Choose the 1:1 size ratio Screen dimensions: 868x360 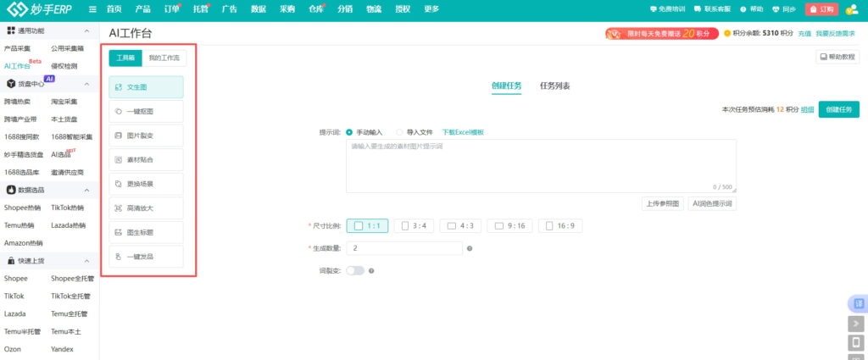[x=367, y=226]
